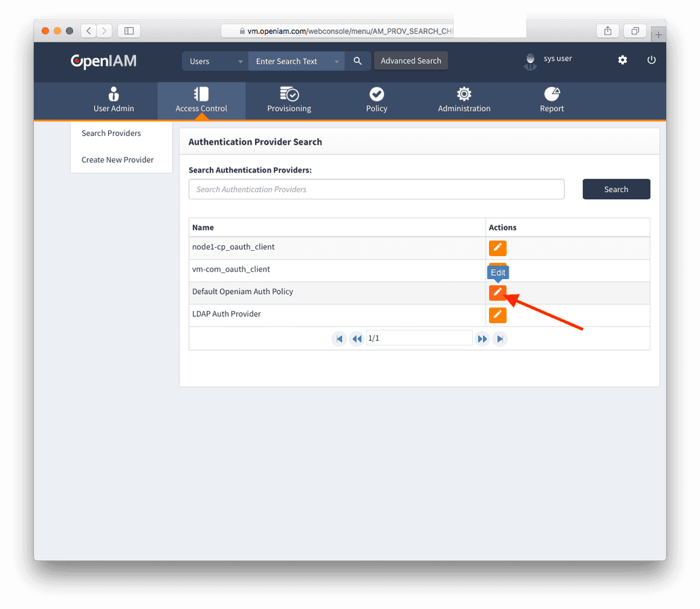Edit node1-cp_oauth_client using pencil icon
The image size is (700, 609).
click(497, 248)
